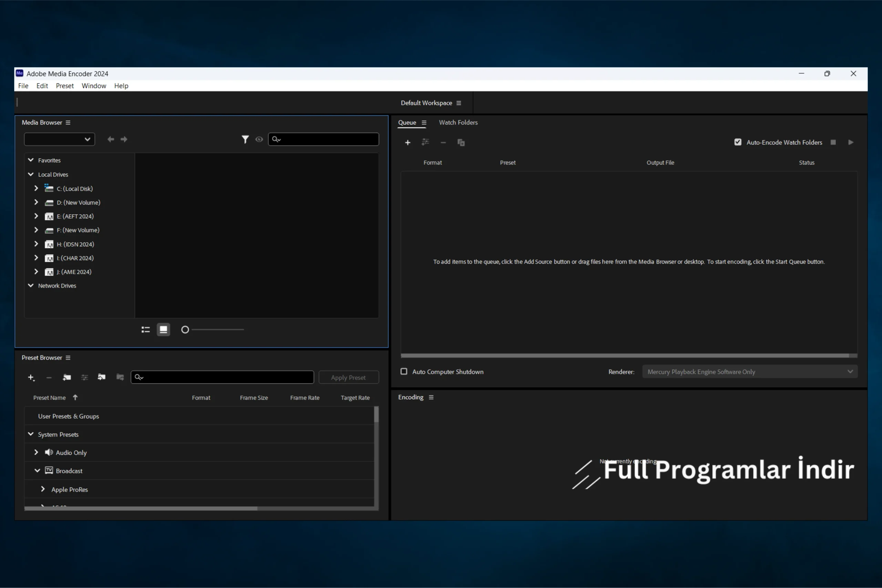Click the Duplicate icon in Queue toolbar
The height and width of the screenshot is (588, 882).
point(461,143)
